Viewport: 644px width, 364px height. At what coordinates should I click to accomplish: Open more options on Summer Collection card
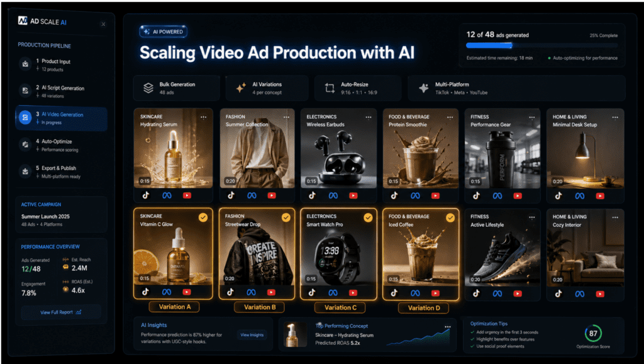point(286,117)
